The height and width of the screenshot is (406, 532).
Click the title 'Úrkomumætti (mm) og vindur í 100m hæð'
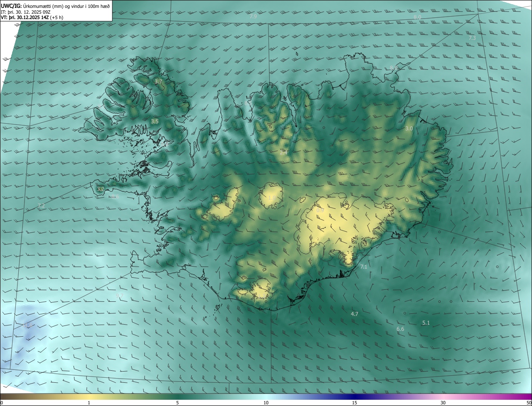[x=66, y=6]
